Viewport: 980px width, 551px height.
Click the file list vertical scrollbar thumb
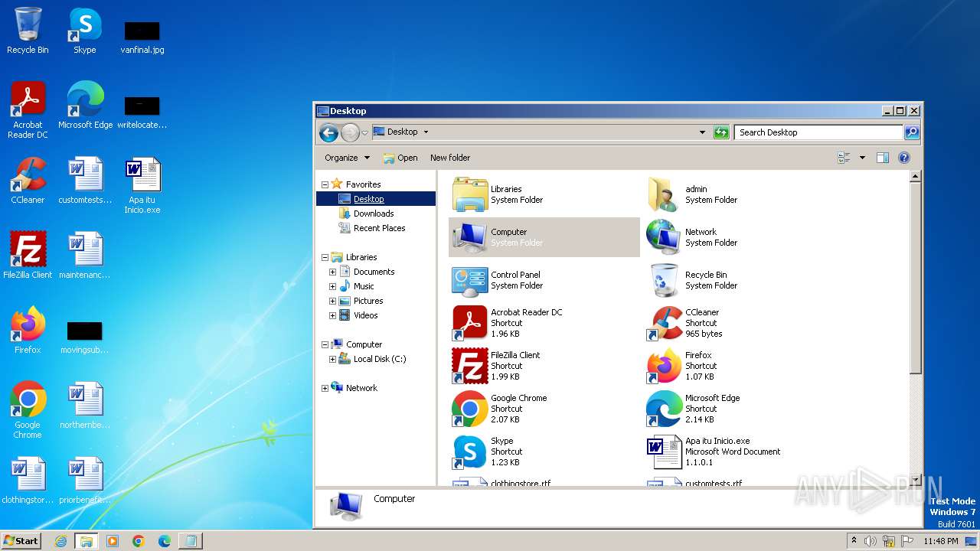[x=915, y=278]
